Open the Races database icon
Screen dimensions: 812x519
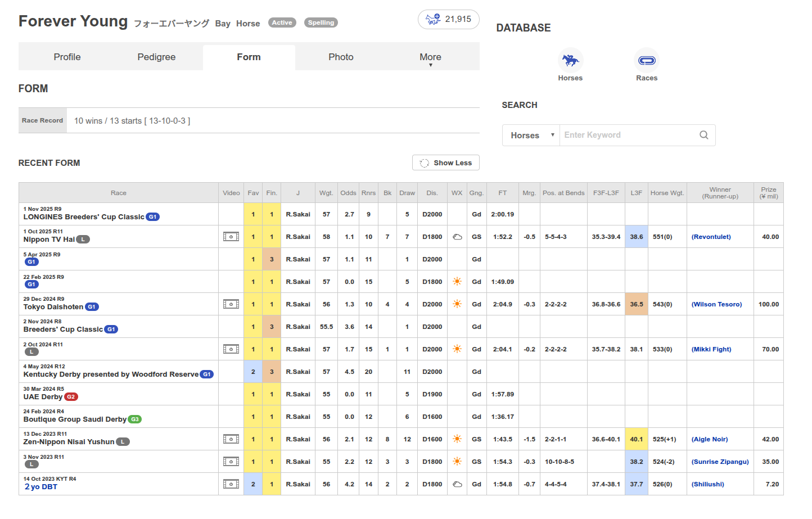[647, 60]
